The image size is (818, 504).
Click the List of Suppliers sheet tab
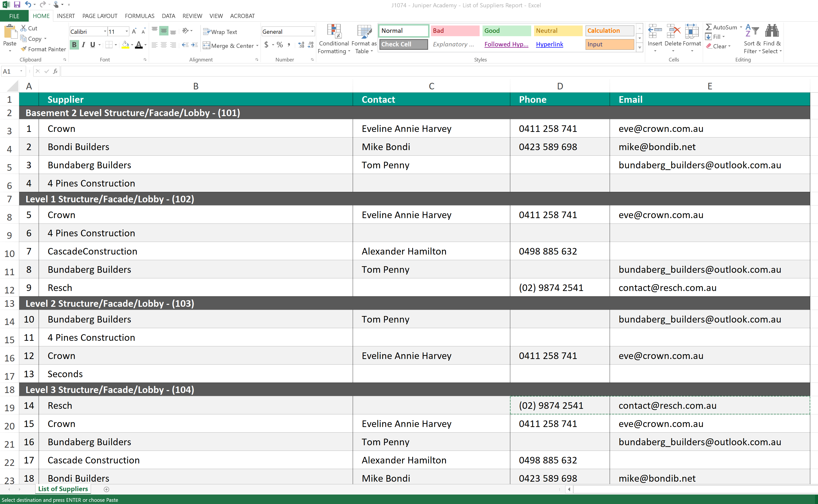tap(63, 489)
